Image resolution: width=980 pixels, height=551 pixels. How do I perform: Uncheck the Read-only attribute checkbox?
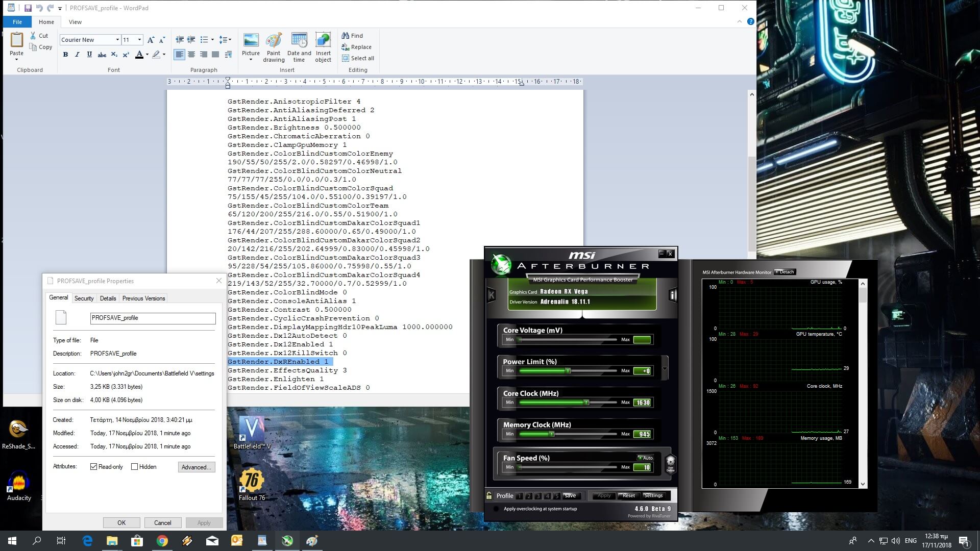point(94,467)
